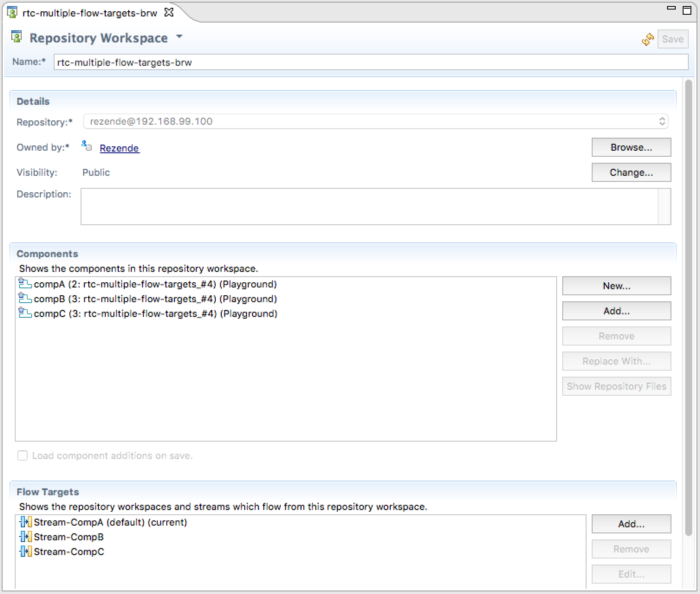Open the Rezende owner link
This screenshot has height=594, width=700.
click(x=119, y=148)
